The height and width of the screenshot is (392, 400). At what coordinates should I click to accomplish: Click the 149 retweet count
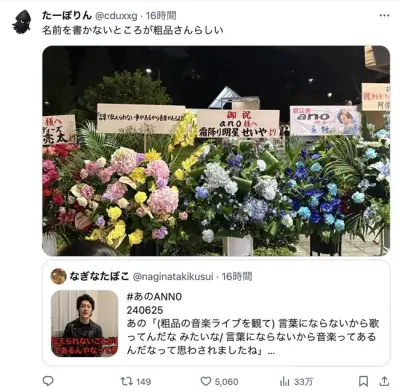pyautogui.click(x=144, y=382)
